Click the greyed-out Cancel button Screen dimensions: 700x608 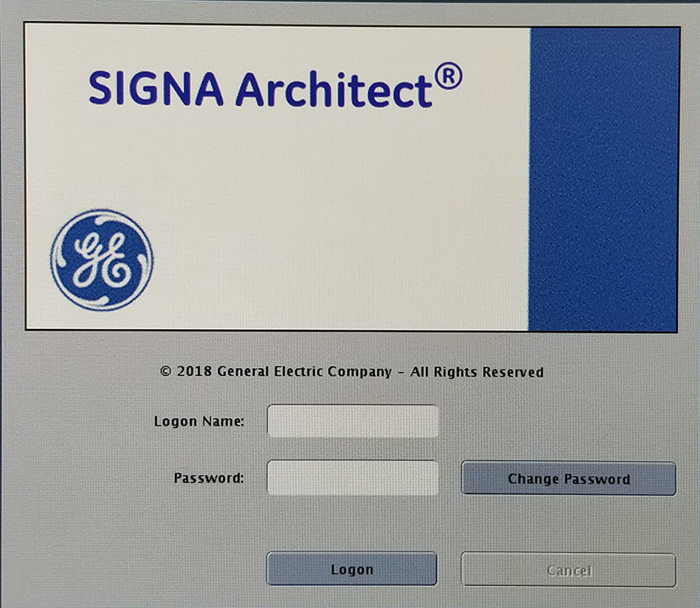[568, 570]
